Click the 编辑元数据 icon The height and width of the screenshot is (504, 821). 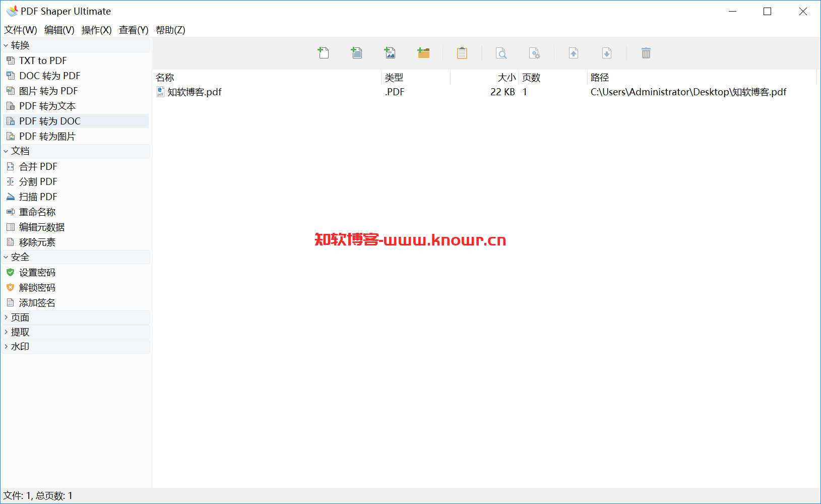tap(11, 227)
